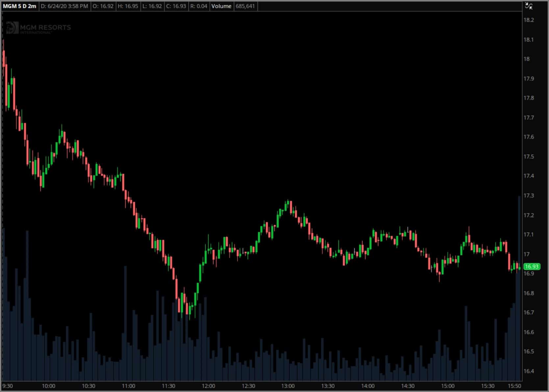Click the 17.3 price axis label
The height and width of the screenshot is (392, 549).
click(x=529, y=195)
